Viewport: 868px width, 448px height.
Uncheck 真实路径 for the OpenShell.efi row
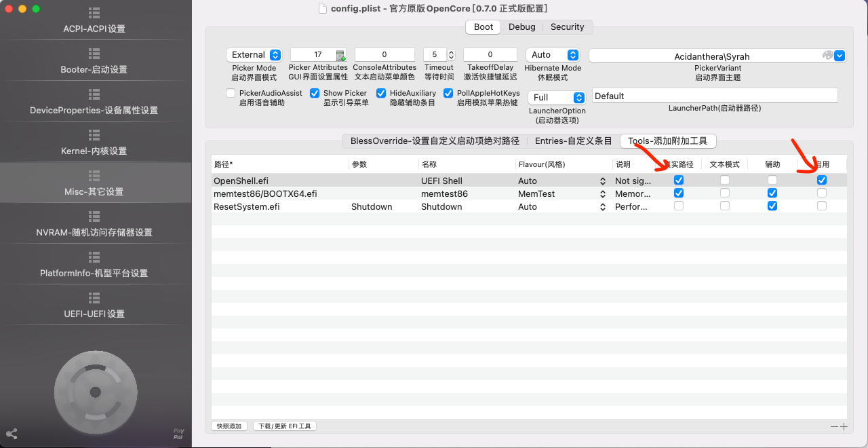679,181
